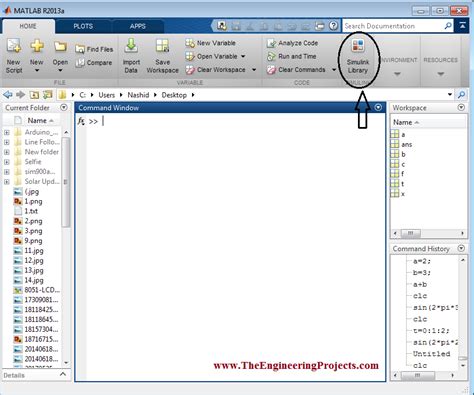The height and width of the screenshot is (395, 474).
Task: Create a New Variable
Action: (x=211, y=43)
